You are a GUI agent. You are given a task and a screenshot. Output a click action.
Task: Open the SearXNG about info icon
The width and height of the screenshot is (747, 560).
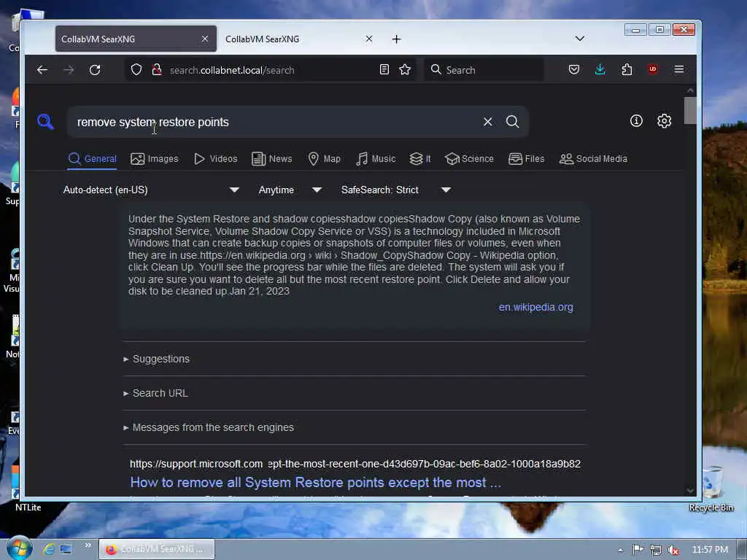click(636, 121)
